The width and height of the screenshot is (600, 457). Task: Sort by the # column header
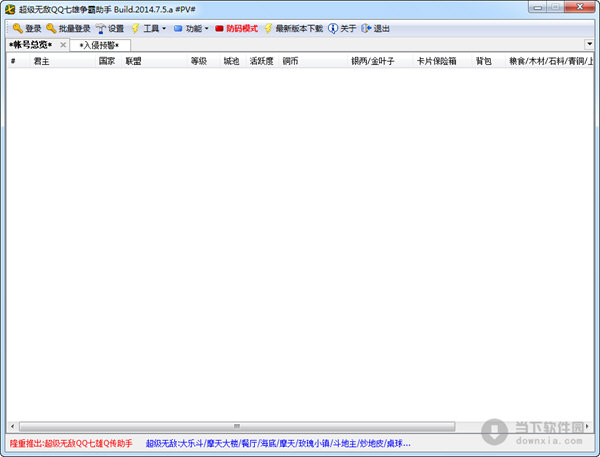(x=18, y=61)
